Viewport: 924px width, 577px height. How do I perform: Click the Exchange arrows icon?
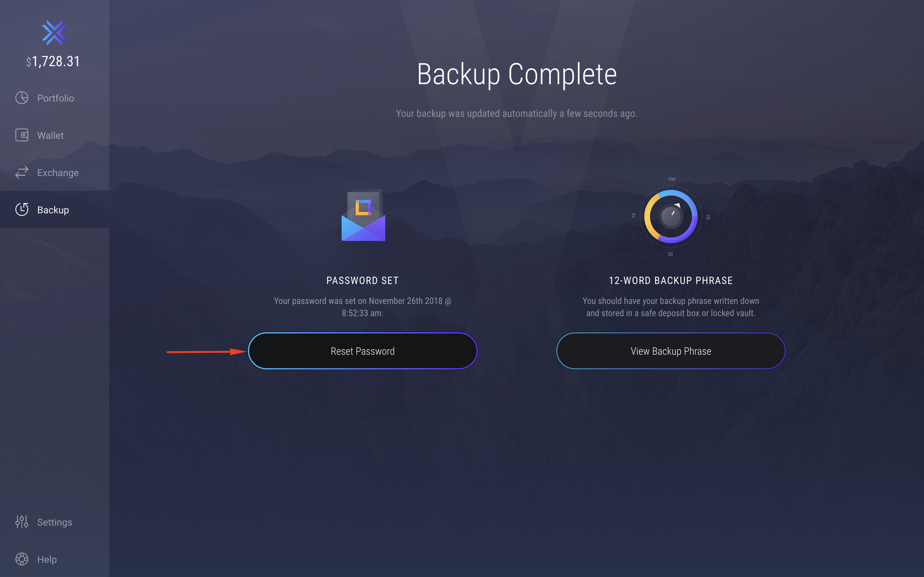click(22, 173)
